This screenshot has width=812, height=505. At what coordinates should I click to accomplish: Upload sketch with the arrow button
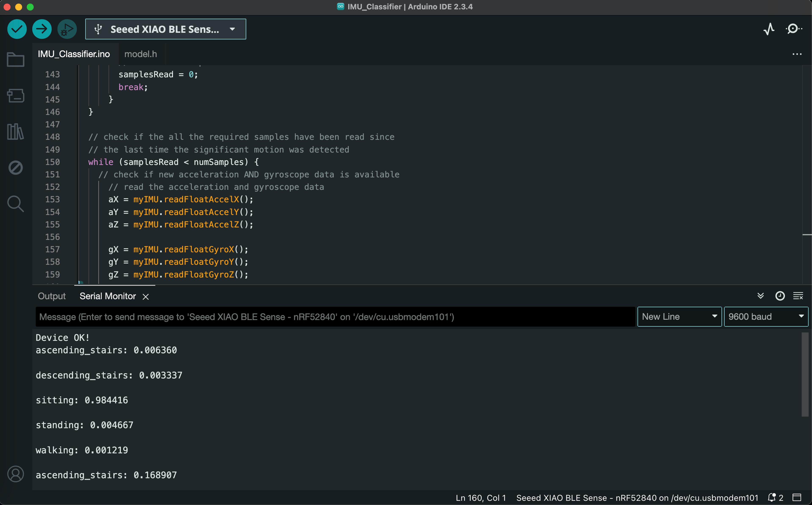click(42, 29)
